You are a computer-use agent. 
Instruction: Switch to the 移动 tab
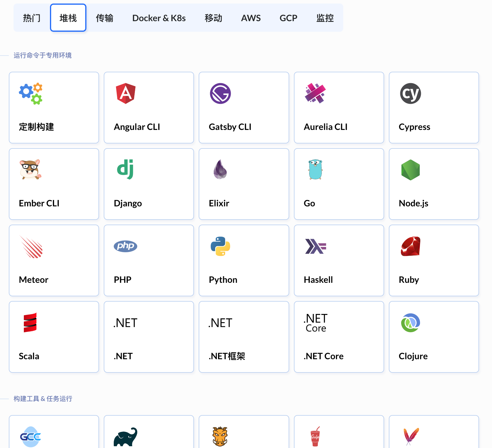click(213, 18)
